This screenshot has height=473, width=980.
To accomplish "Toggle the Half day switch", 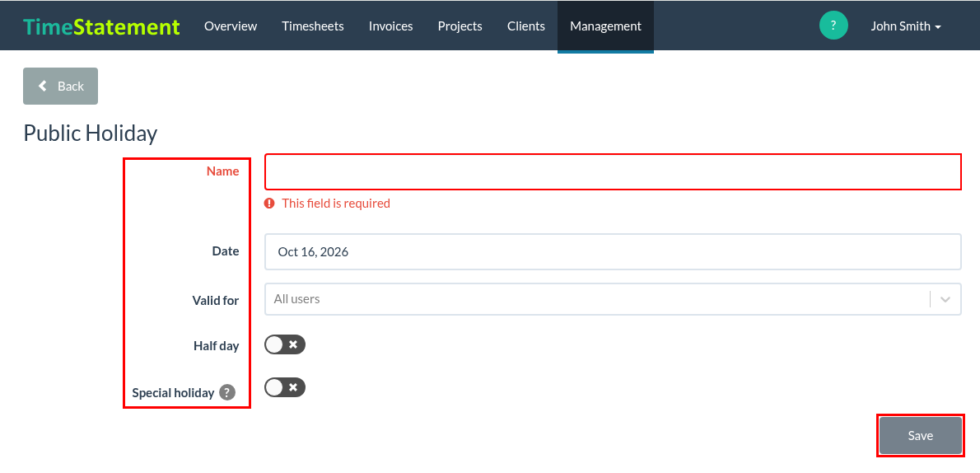I will point(284,344).
